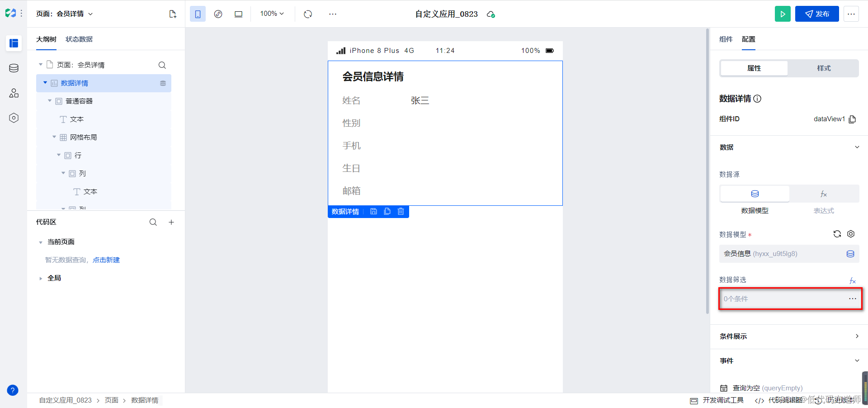Image resolution: width=868 pixels, height=408 pixels.
Task: Select the 会员信息详情 title on canvas
Action: tap(373, 77)
